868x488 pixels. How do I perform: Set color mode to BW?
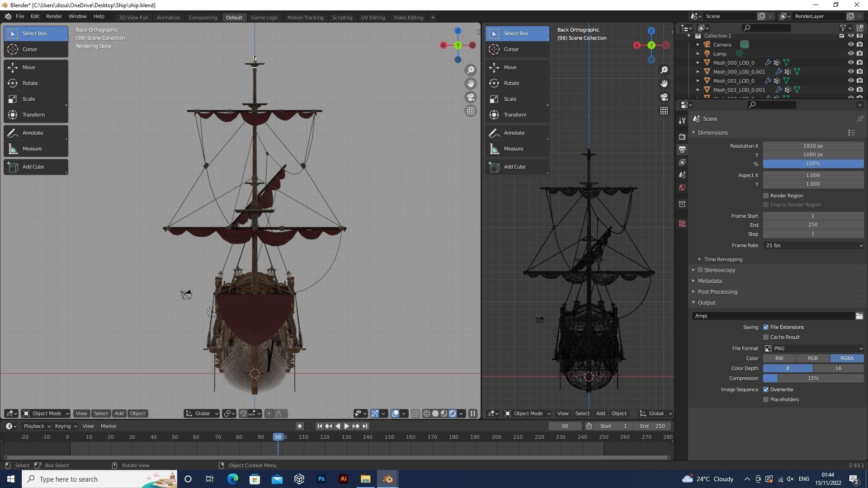(779, 358)
